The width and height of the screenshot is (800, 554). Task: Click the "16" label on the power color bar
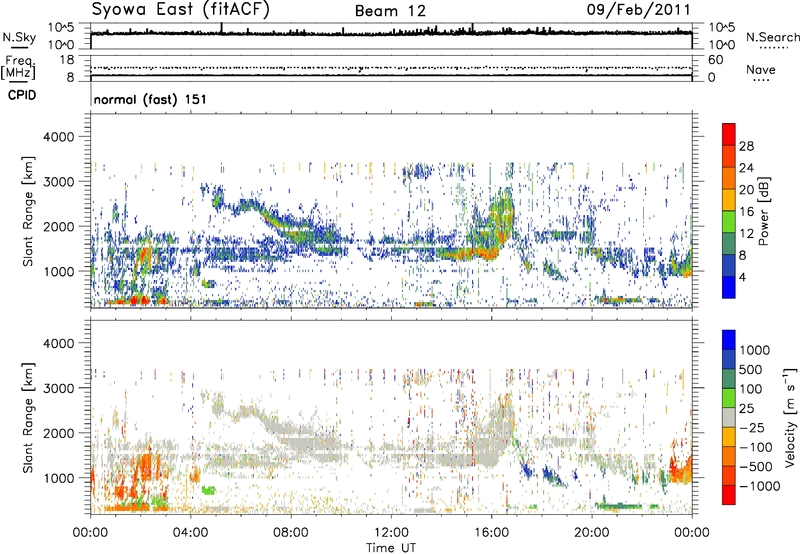(746, 212)
